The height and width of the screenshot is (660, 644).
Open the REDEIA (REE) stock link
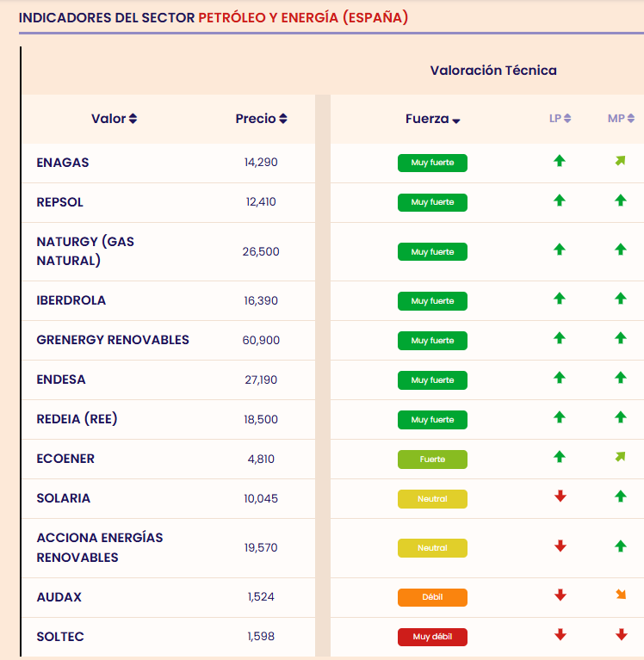coord(77,419)
